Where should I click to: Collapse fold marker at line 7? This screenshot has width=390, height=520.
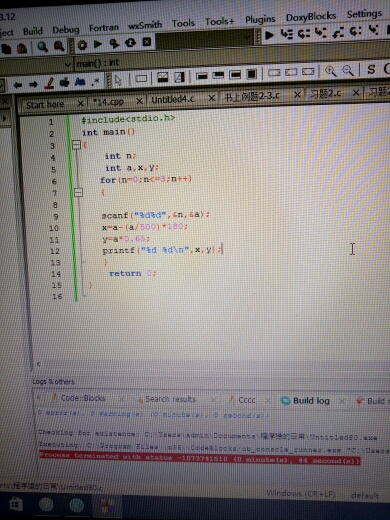click(78, 192)
